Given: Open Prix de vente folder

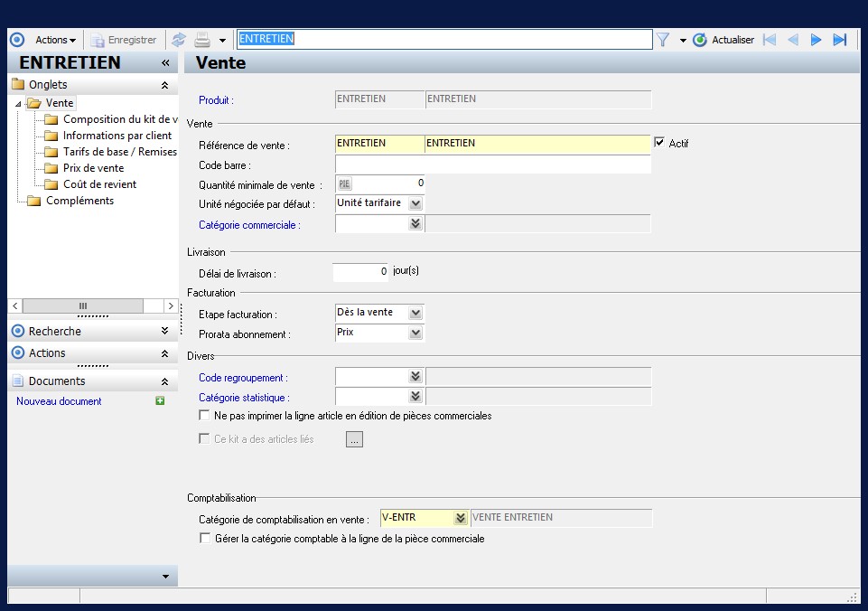Looking at the screenshot, I should point(94,168).
